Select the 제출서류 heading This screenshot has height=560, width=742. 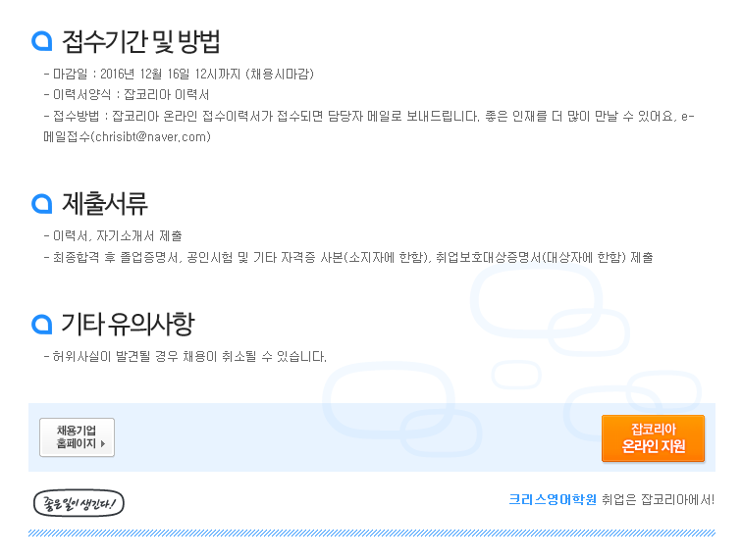point(105,204)
